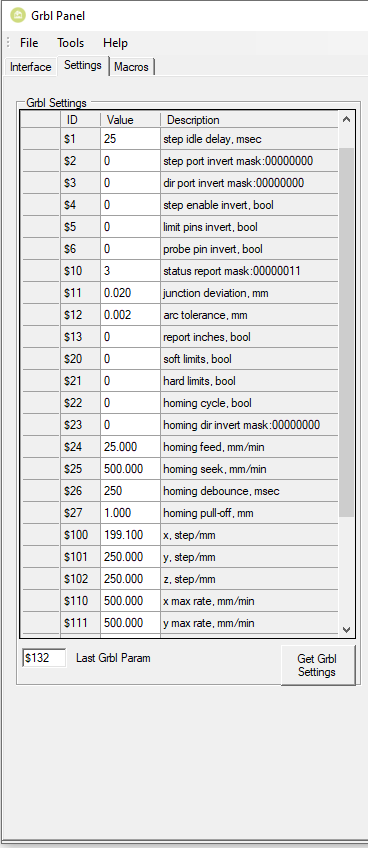Screen dimensions: 369x848
Task: Switch to the Macros tab
Action: [131, 67]
